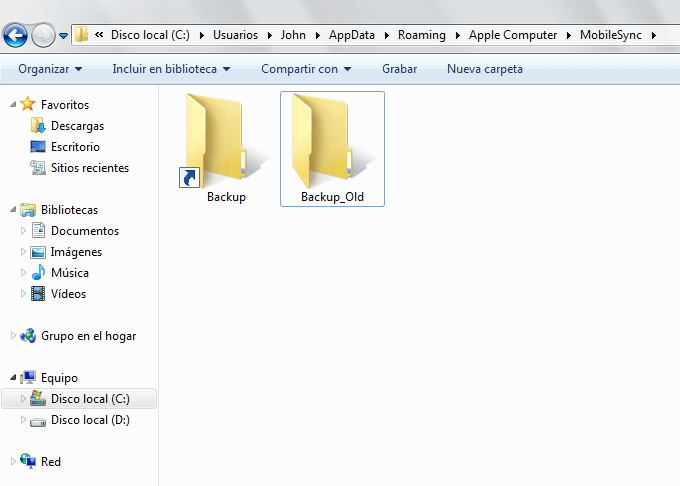Expand the Red network node
The width and height of the screenshot is (680, 486).
coord(13,461)
